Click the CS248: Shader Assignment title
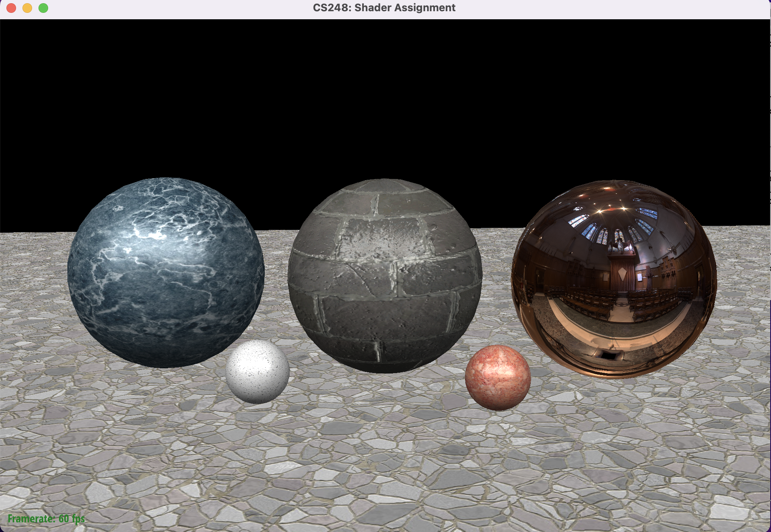Image resolution: width=771 pixels, height=532 pixels. (x=384, y=7)
